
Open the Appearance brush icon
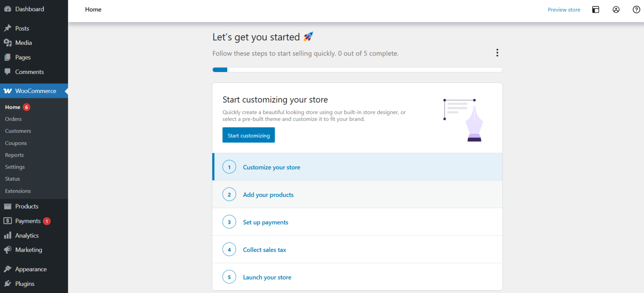8,269
